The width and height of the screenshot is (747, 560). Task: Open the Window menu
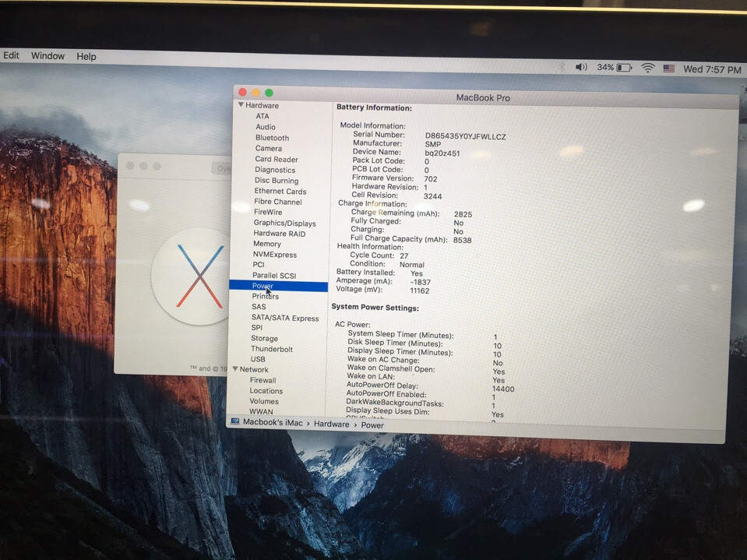[x=48, y=56]
